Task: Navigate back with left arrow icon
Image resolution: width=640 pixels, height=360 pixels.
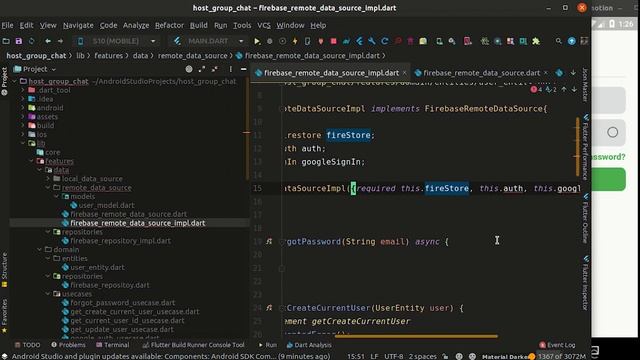Action: coord(48,41)
